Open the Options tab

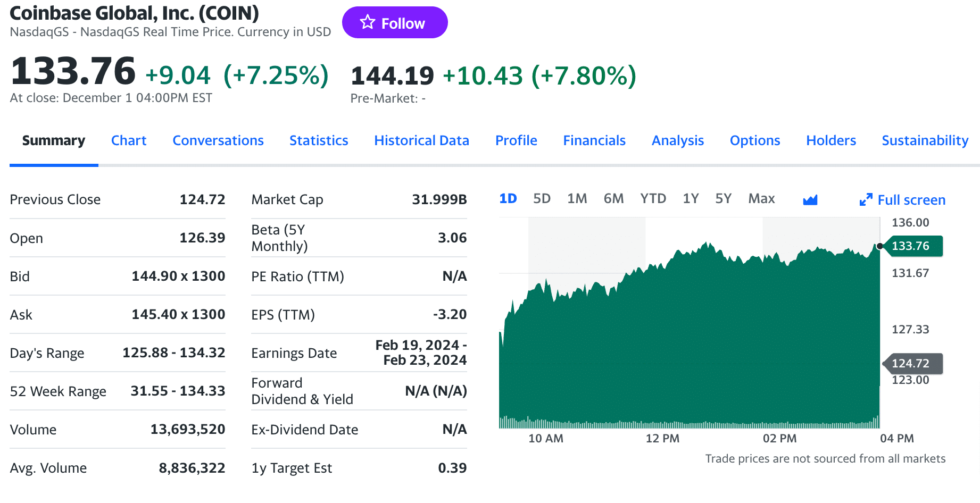[755, 140]
